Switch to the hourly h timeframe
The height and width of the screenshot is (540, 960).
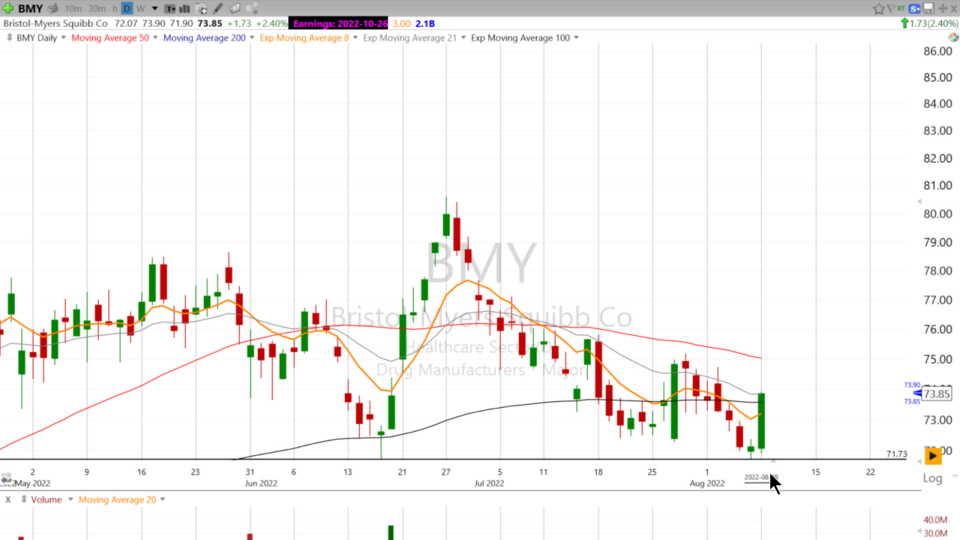point(114,9)
